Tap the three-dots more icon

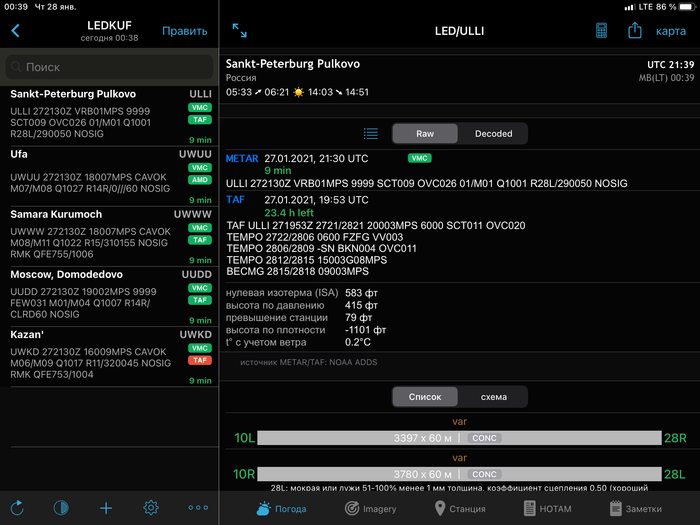tap(198, 508)
